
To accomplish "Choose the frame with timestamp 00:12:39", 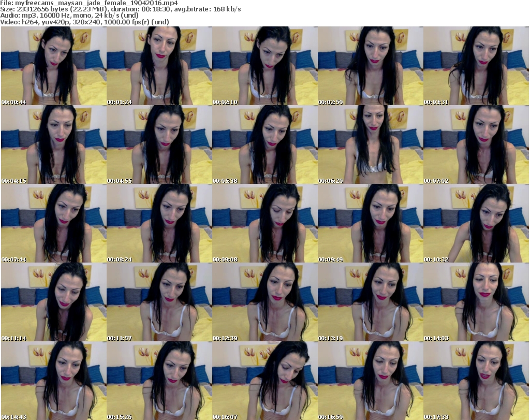I will click(x=265, y=302).
